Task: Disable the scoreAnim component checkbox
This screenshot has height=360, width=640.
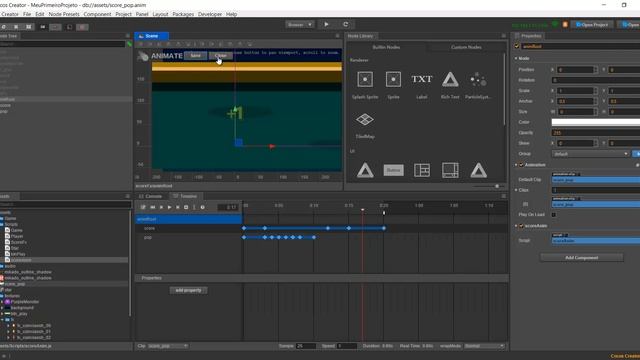Action: [x=521, y=226]
